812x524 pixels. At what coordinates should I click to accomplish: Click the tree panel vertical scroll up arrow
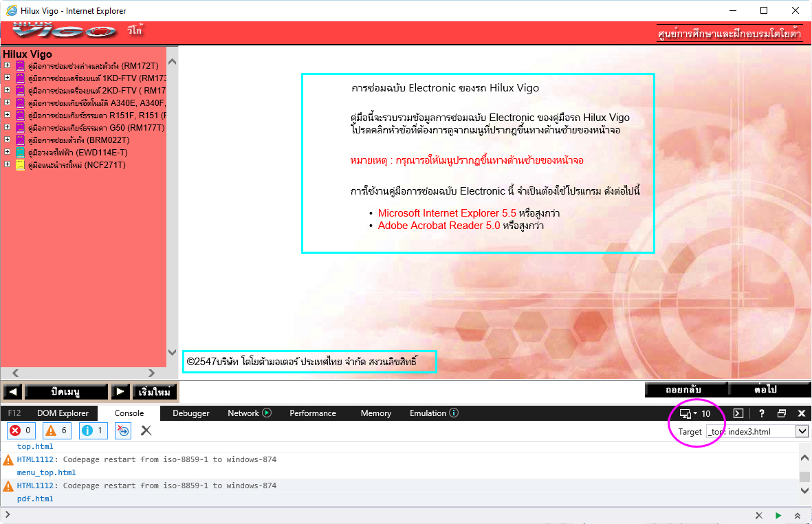click(x=173, y=62)
